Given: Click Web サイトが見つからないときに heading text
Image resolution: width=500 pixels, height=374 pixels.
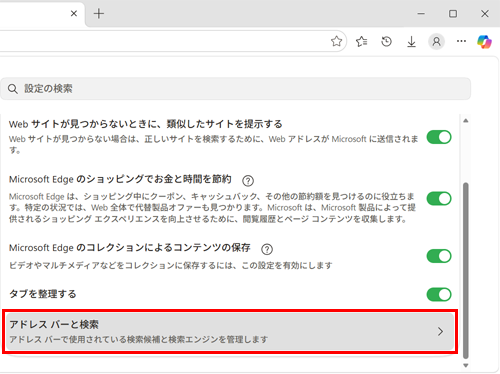Looking at the screenshot, I should click(x=145, y=124).
